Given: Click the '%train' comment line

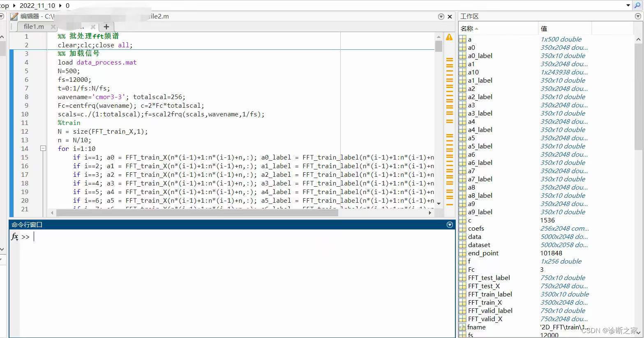Looking at the screenshot, I should 69,123.
